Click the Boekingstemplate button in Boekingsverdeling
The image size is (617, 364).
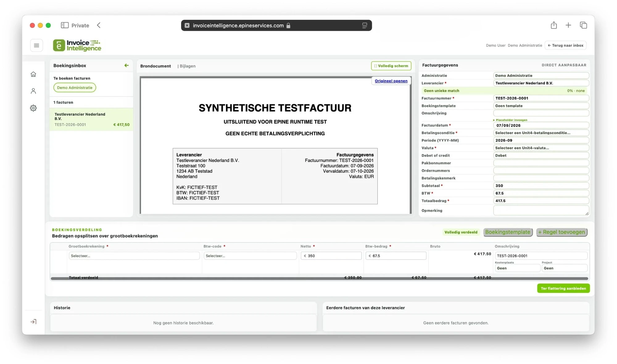[507, 232]
